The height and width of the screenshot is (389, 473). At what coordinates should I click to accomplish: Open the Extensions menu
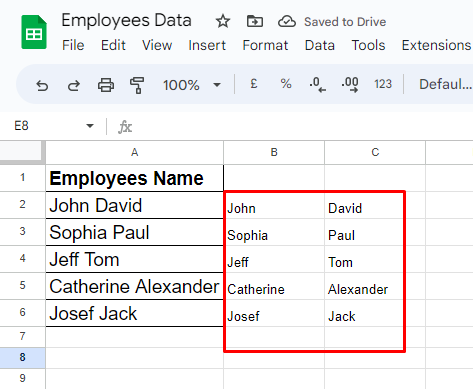[x=437, y=45]
